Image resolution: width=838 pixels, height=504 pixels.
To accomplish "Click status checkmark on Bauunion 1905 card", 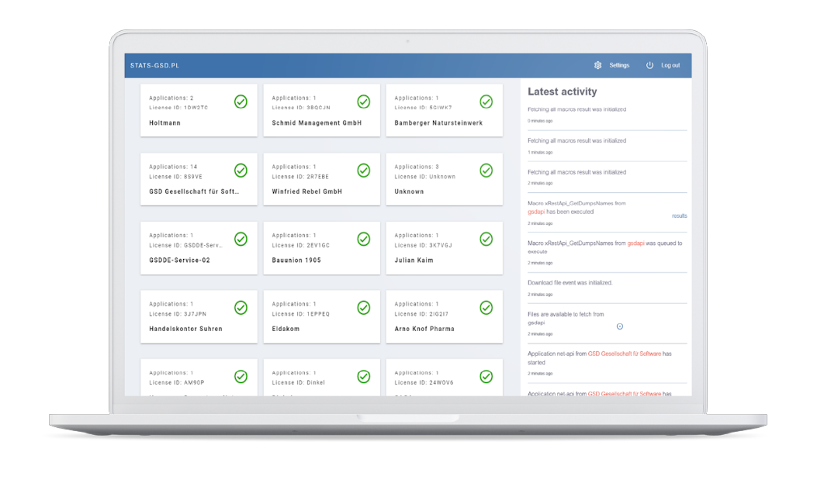I will point(363,239).
